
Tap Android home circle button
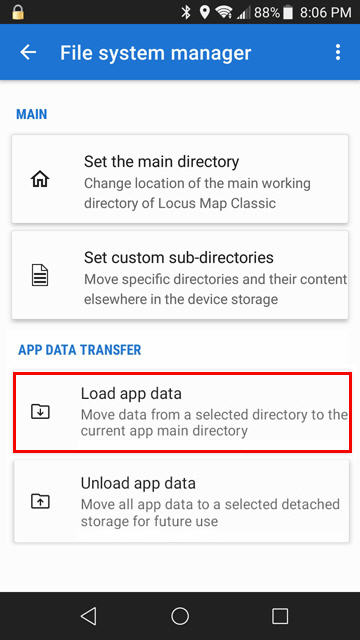180,616
